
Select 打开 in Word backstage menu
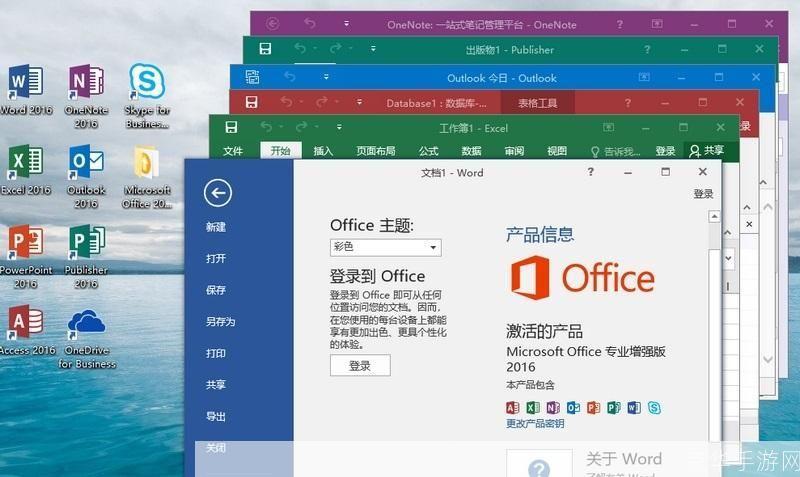click(x=216, y=259)
